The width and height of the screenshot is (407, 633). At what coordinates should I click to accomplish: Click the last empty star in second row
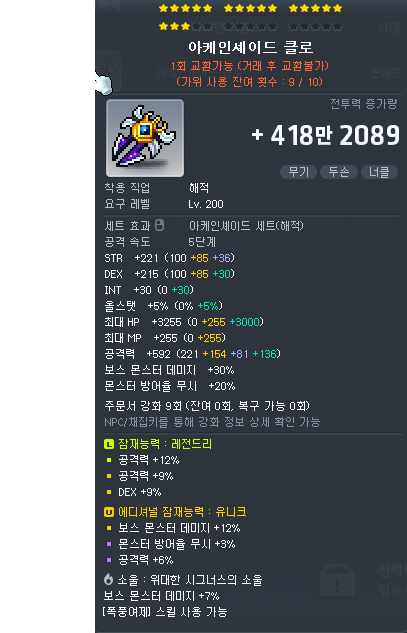click(338, 27)
